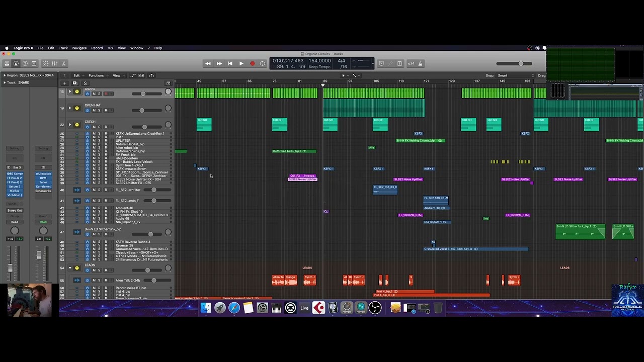644x362 pixels.
Task: Open the Track menu
Action: click(63, 48)
